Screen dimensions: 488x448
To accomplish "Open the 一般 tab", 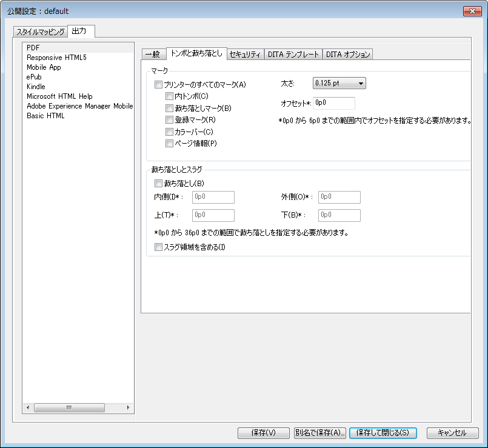I will point(153,55).
